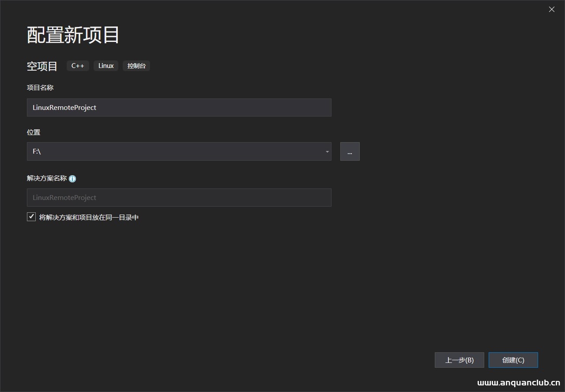565x392 pixels.
Task: Select the C++ tag under 空项目
Action: pyautogui.click(x=78, y=66)
